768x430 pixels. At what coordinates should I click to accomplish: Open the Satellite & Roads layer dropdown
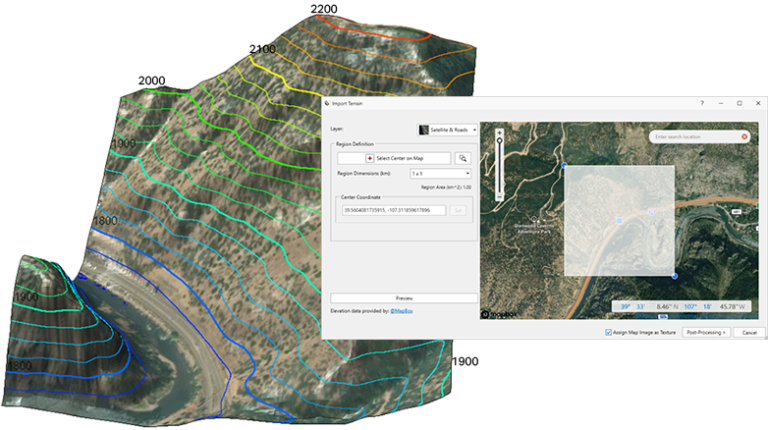[x=448, y=130]
